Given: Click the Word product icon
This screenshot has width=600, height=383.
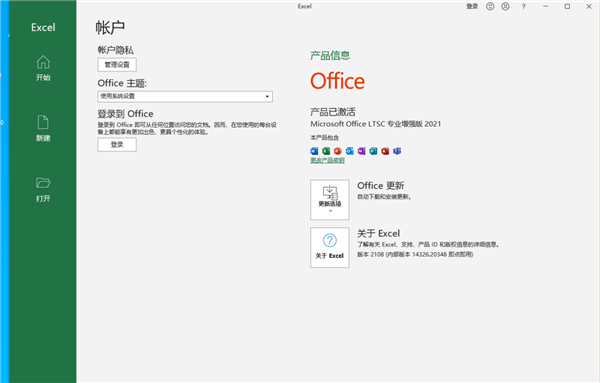Looking at the screenshot, I should pos(314,151).
